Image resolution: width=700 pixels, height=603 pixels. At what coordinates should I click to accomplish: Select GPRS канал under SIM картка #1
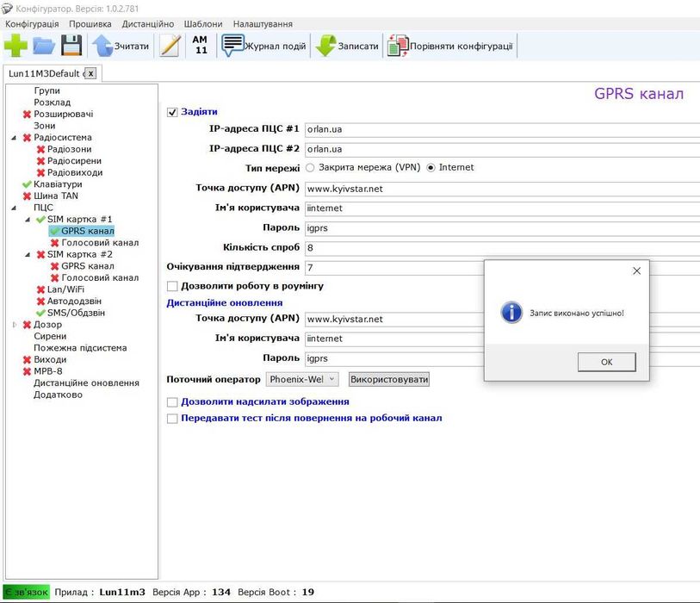pos(88,231)
